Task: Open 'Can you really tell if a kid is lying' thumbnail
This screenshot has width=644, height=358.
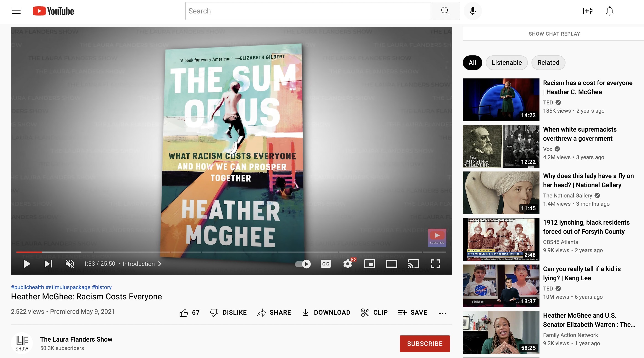Action: [501, 286]
